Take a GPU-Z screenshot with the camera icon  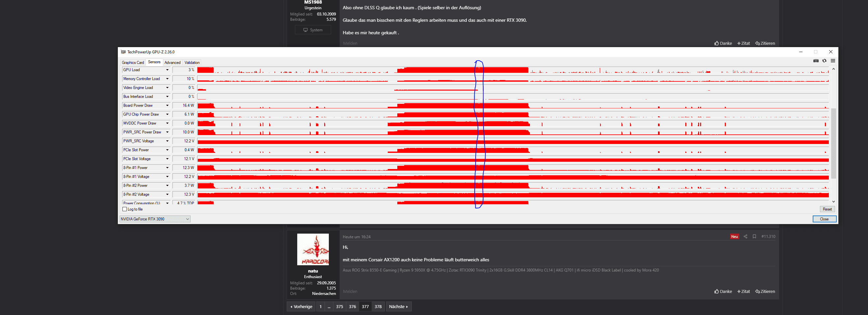click(x=816, y=61)
